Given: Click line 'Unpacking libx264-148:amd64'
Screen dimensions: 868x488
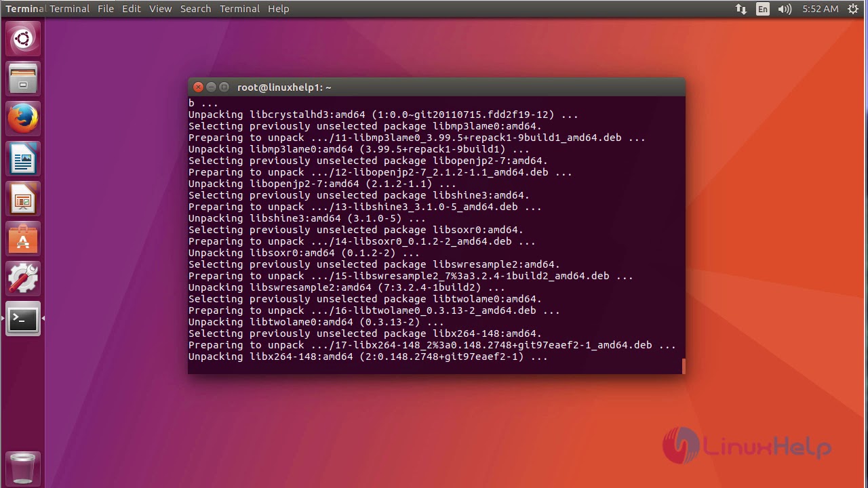Looking at the screenshot, I should (x=368, y=357).
